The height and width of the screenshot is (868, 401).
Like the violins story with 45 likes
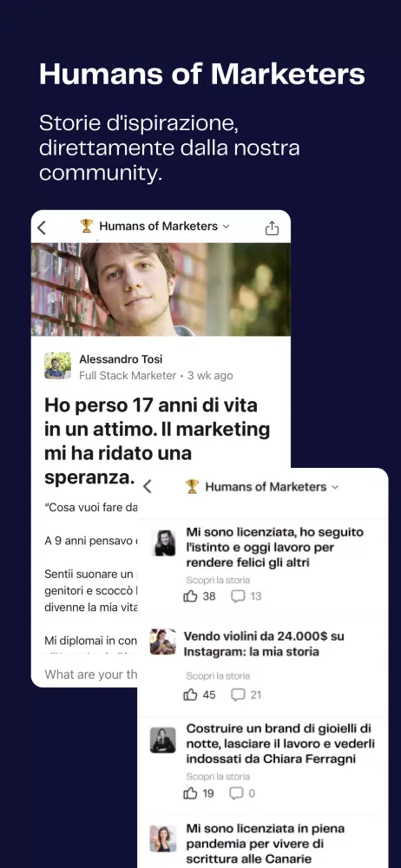click(191, 694)
